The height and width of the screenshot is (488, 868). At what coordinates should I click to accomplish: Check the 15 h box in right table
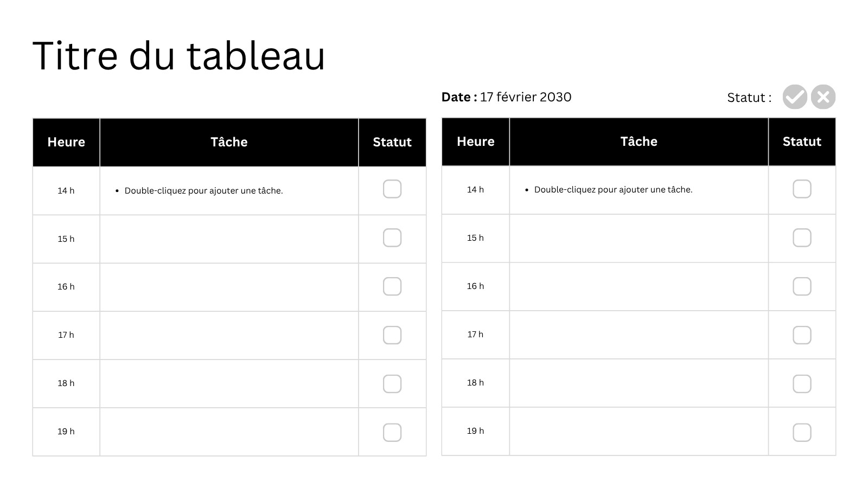(802, 237)
